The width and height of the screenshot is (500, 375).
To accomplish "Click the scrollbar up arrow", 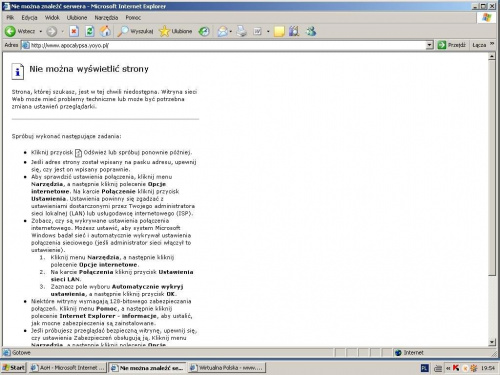I will tap(492, 56).
